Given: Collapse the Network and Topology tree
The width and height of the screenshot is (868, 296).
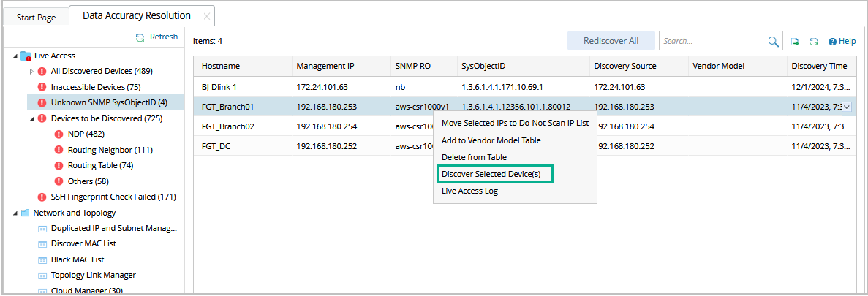Looking at the screenshot, I should point(15,213).
